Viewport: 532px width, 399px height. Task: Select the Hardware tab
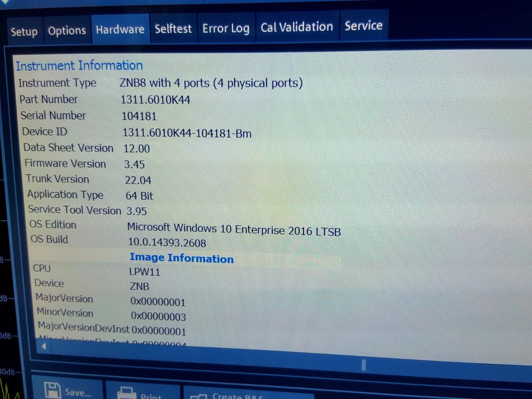pos(120,29)
